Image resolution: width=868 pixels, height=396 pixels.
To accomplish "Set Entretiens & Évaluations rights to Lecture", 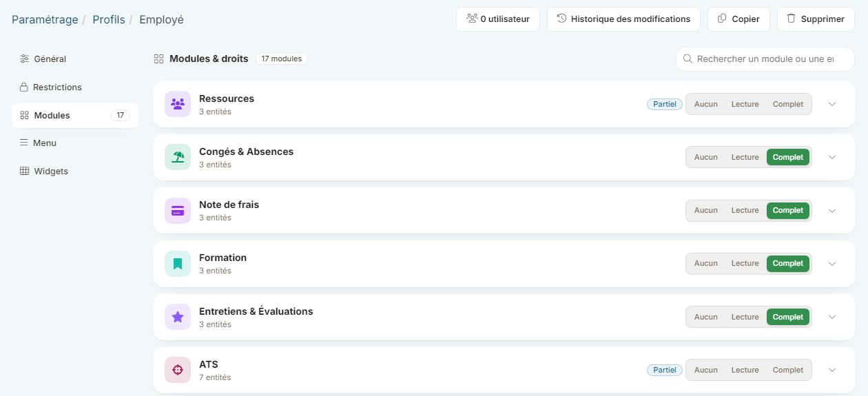I will pos(745,317).
